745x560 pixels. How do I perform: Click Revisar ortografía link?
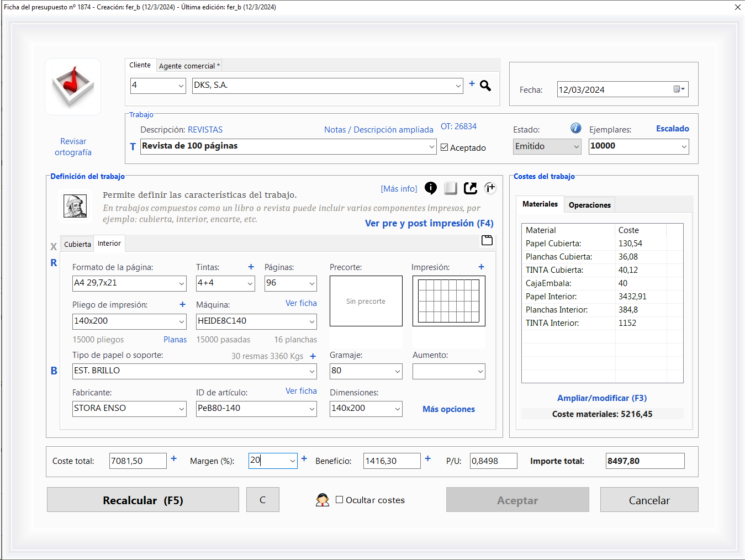pos(73,147)
